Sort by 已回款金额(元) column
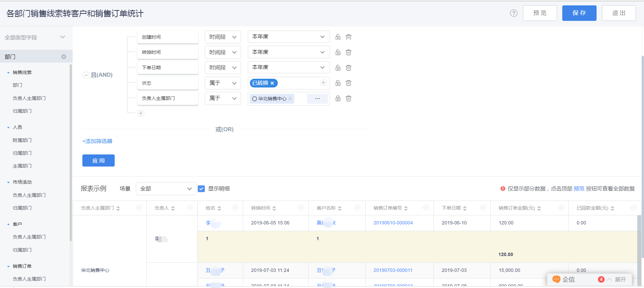 tap(612, 208)
